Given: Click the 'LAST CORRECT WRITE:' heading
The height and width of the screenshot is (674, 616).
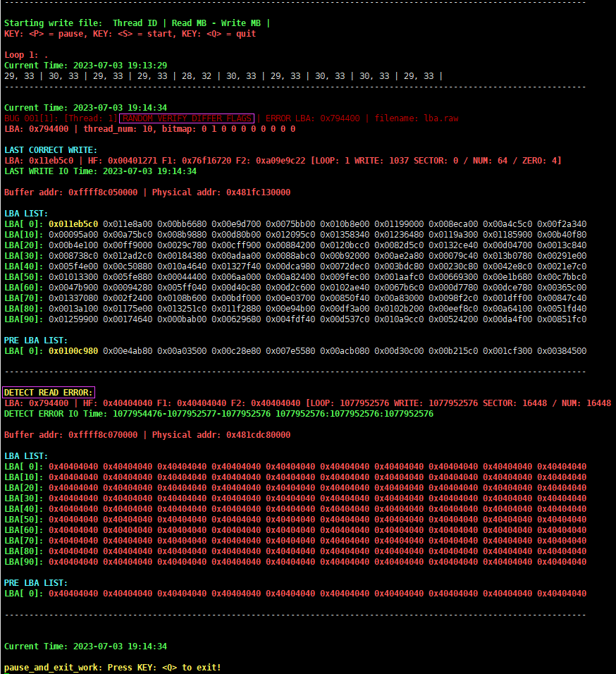Looking at the screenshot, I should [x=51, y=150].
